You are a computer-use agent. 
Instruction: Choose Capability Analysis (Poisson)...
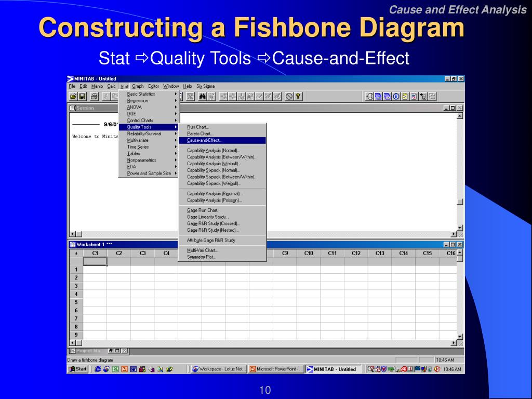coord(222,200)
